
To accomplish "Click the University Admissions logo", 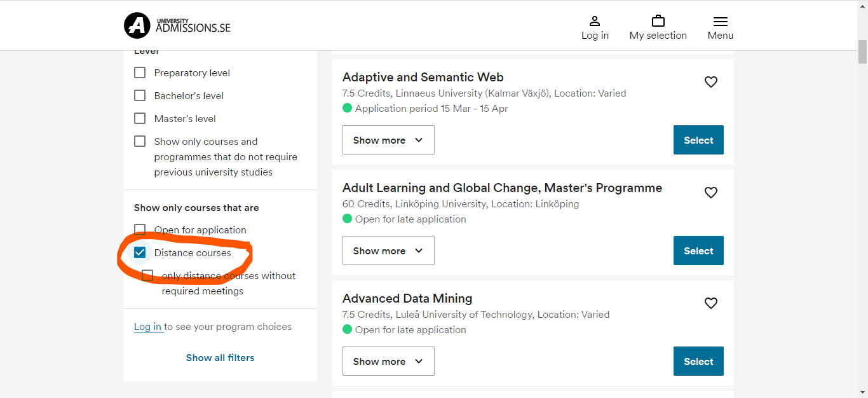I will pyautogui.click(x=177, y=25).
